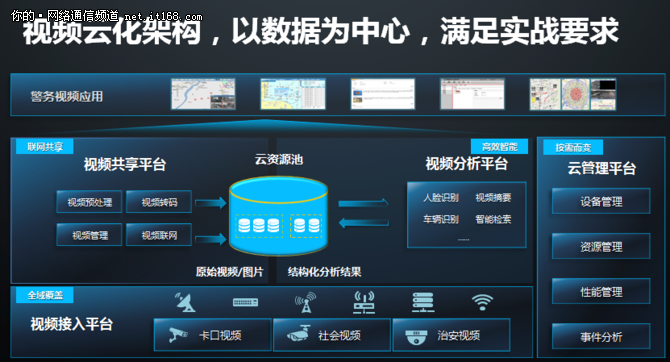Open the circular radar map thumbnail
Viewport: 670px width, 362px height.
tap(575, 94)
